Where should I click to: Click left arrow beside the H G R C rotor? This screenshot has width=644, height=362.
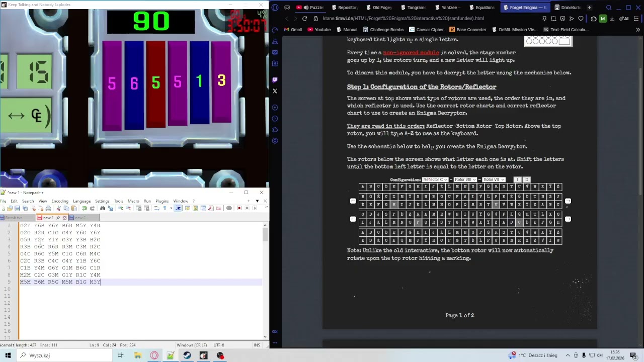353,201
